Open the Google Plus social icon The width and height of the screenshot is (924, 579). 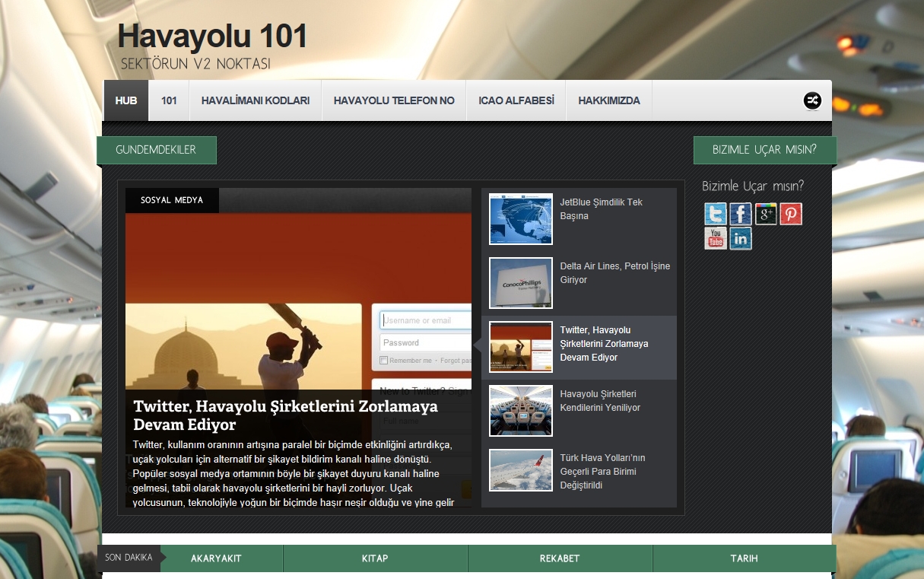[x=766, y=214]
